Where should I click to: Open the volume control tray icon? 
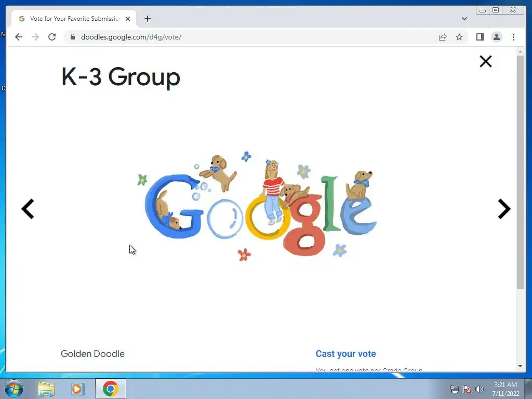coord(480,389)
